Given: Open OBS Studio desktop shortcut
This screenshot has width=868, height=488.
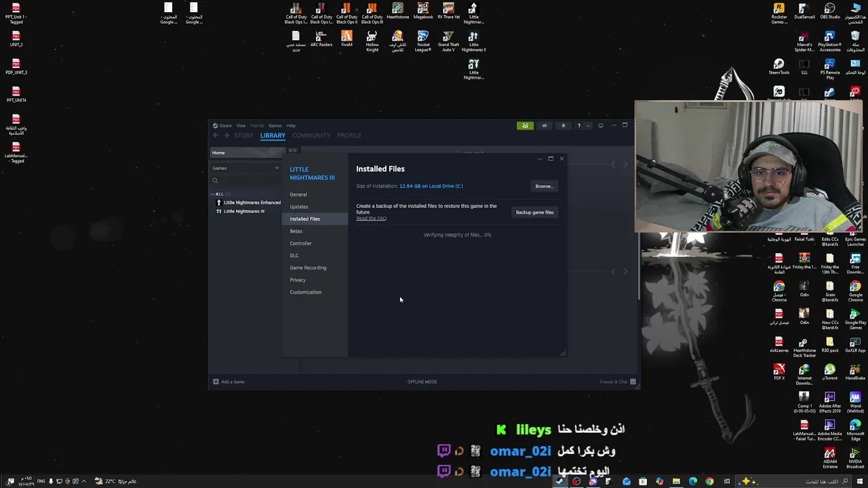Looking at the screenshot, I should tap(830, 12).
